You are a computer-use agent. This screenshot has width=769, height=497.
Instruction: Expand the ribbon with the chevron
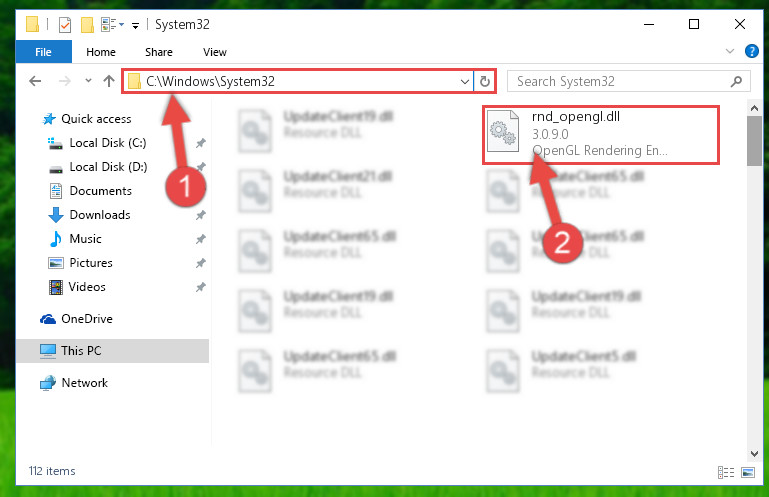730,51
